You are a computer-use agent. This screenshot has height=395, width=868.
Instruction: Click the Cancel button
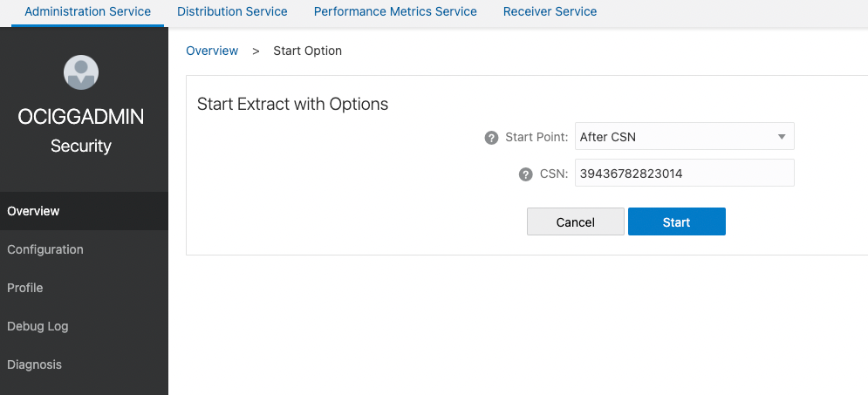575,221
